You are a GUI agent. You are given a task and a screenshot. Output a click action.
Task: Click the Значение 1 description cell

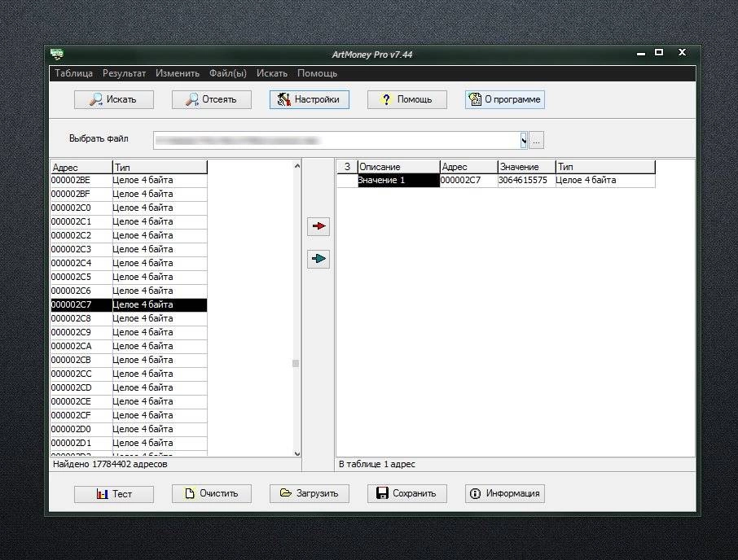[x=398, y=181]
